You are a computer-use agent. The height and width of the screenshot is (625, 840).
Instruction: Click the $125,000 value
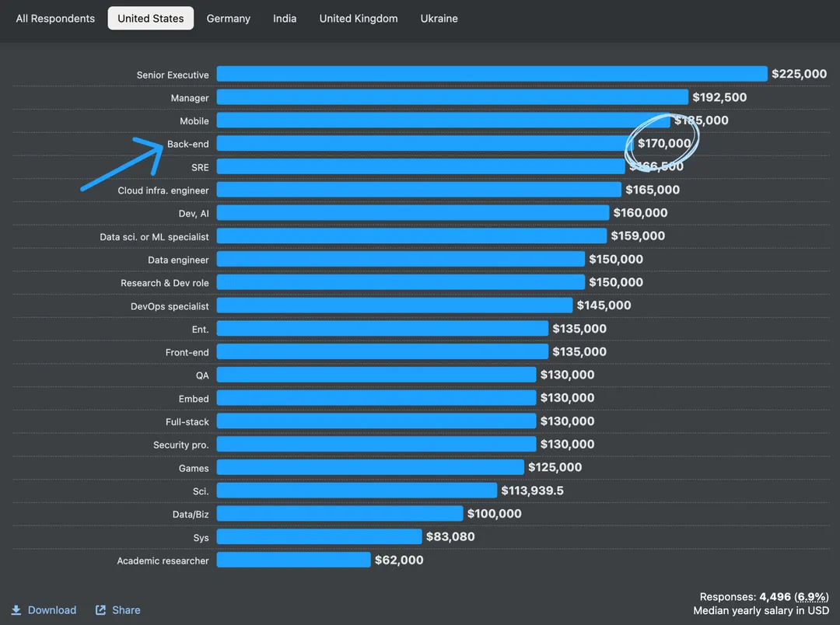[555, 467]
